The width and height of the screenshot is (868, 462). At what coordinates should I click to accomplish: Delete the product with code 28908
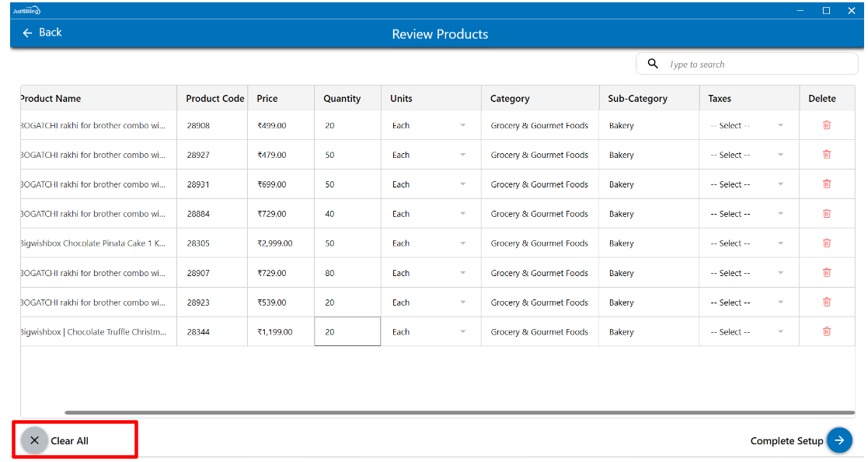(826, 125)
